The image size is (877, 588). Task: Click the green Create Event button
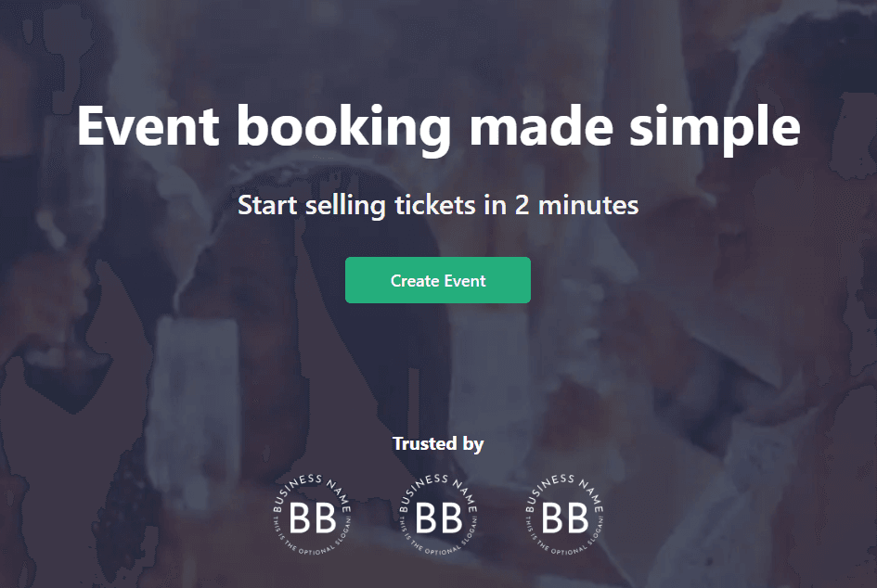pyautogui.click(x=438, y=280)
